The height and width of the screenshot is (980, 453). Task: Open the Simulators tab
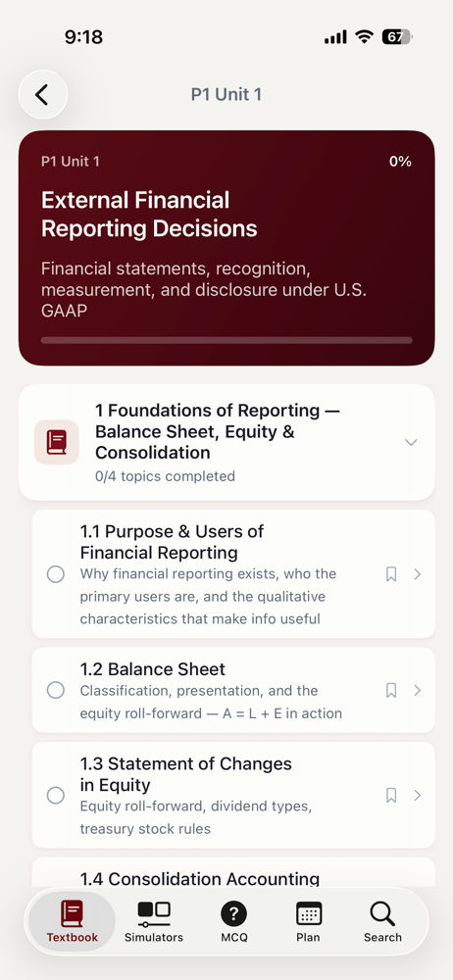coord(154,921)
